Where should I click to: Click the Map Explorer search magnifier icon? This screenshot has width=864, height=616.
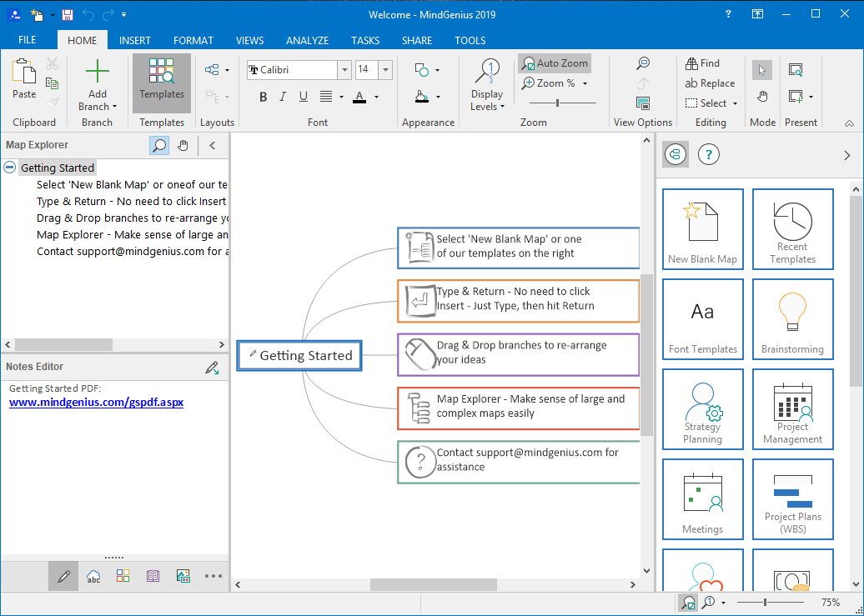(x=159, y=146)
